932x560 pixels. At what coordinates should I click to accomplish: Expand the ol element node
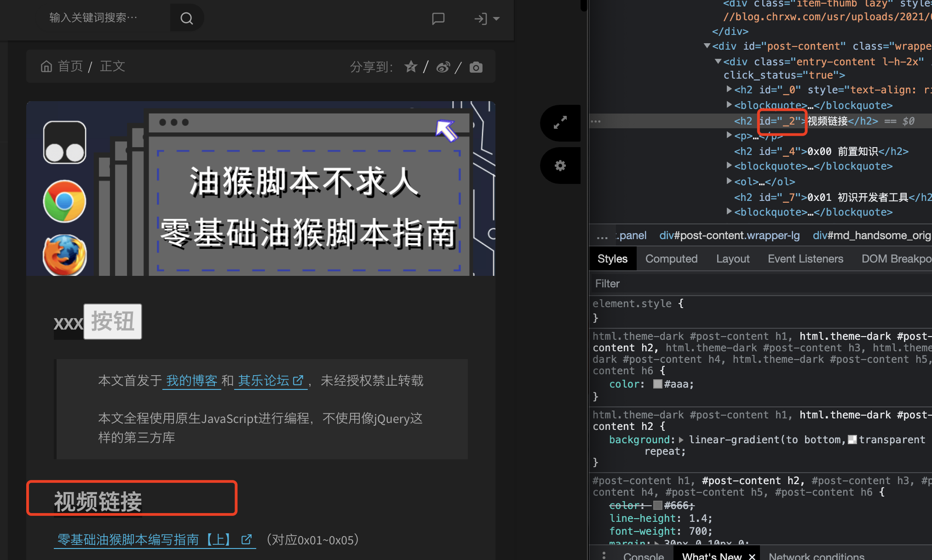coord(729,181)
